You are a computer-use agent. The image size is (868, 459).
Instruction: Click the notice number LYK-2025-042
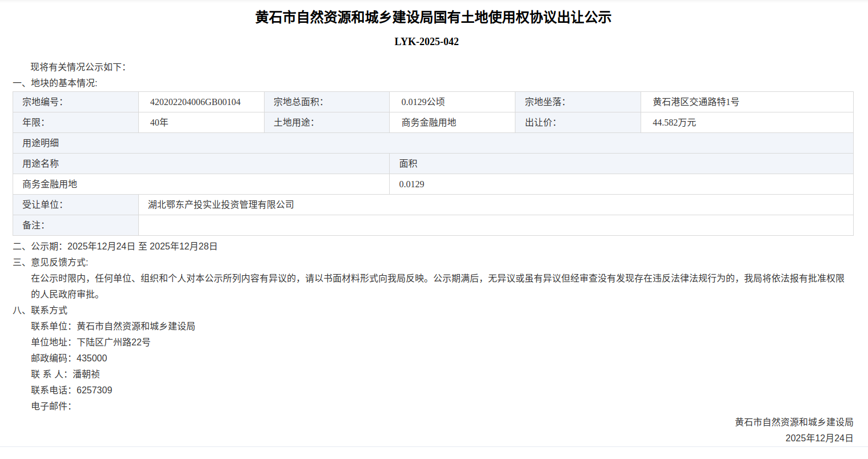click(426, 42)
